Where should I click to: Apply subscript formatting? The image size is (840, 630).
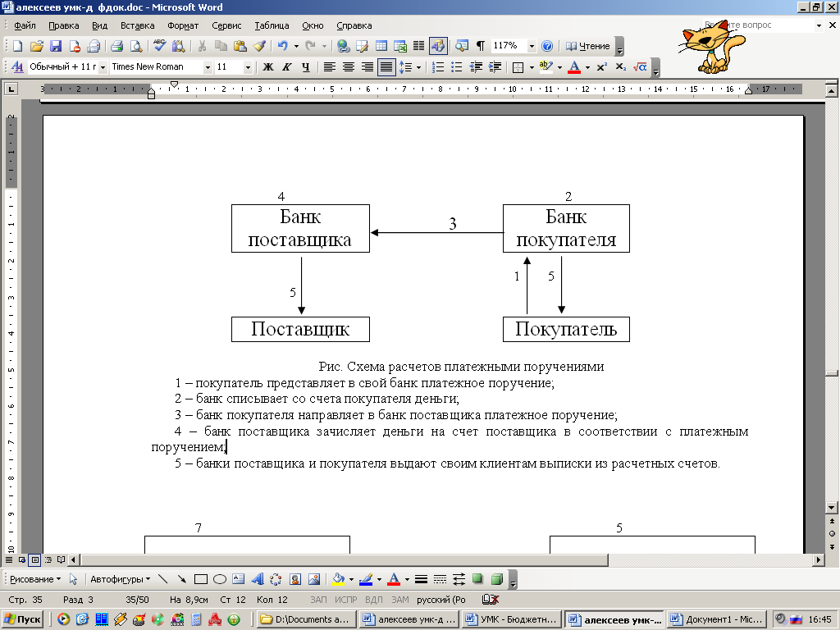tap(620, 67)
